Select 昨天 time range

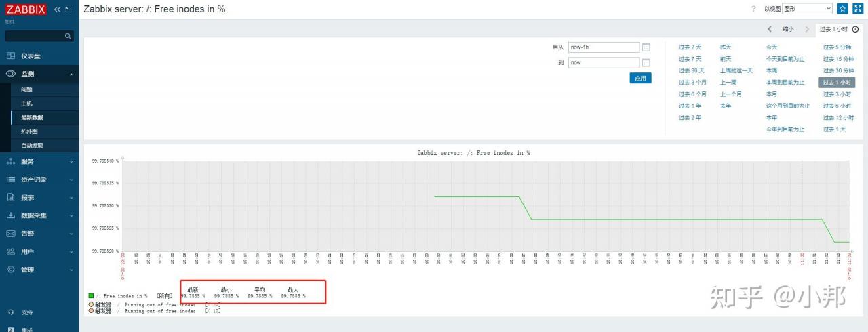[x=726, y=47]
